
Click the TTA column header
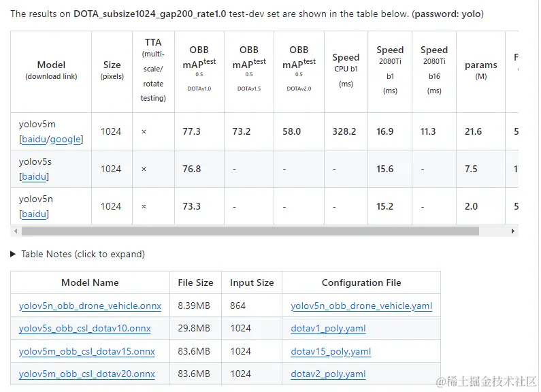tap(153, 70)
